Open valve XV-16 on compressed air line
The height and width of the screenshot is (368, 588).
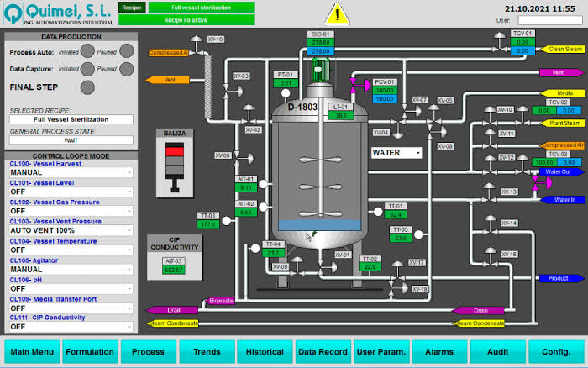196,47
